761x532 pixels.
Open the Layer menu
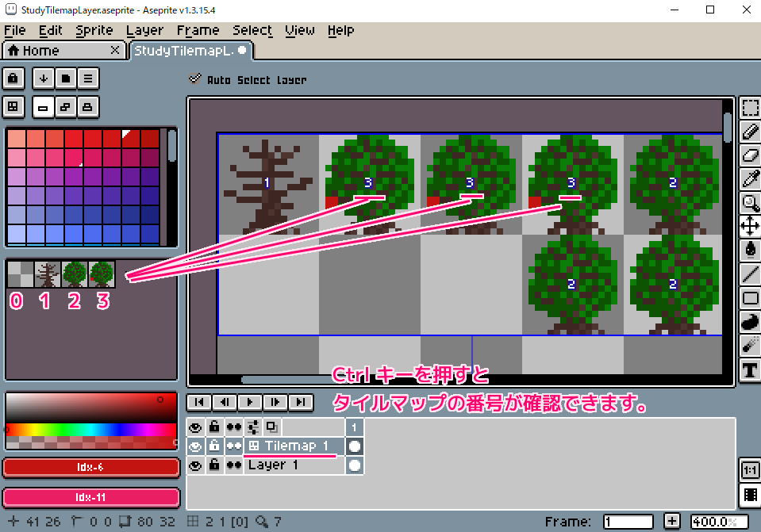pyautogui.click(x=144, y=30)
